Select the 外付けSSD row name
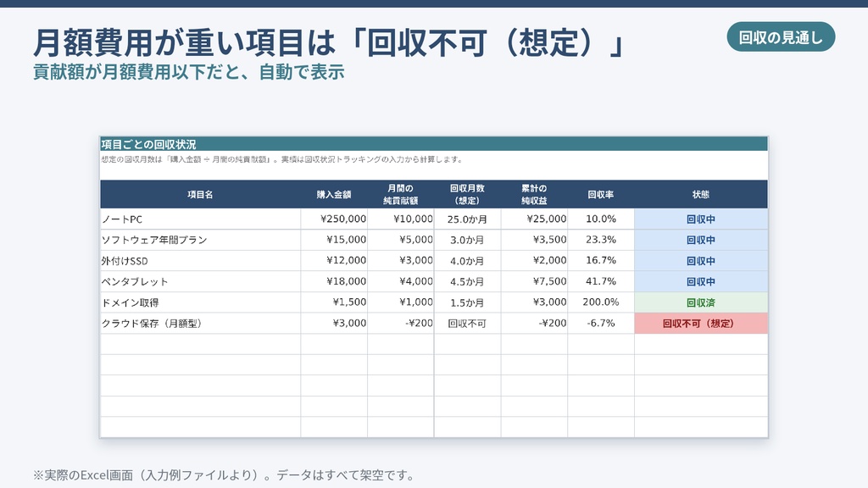The height and width of the screenshot is (488, 868). (x=200, y=261)
